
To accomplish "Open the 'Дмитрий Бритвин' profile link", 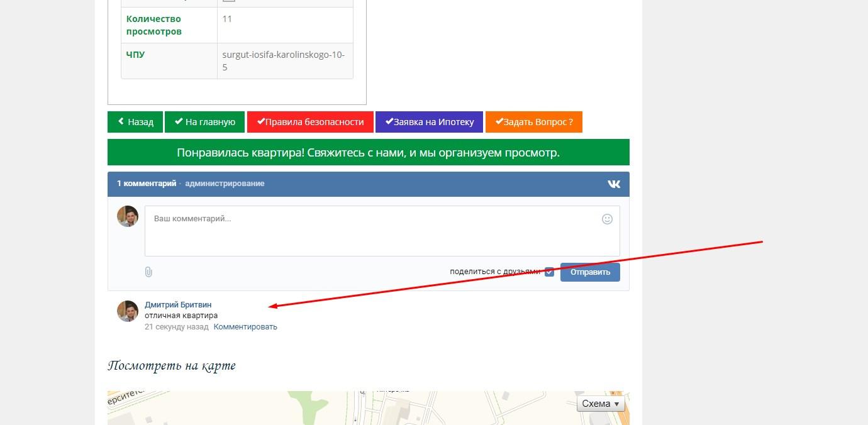I will tap(178, 305).
